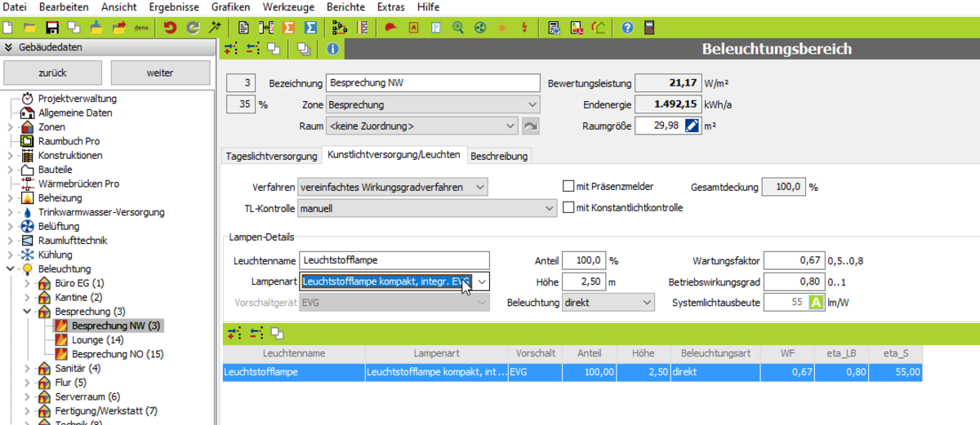980x425 pixels.
Task: Click the 'weiter' button
Action: 160,73
